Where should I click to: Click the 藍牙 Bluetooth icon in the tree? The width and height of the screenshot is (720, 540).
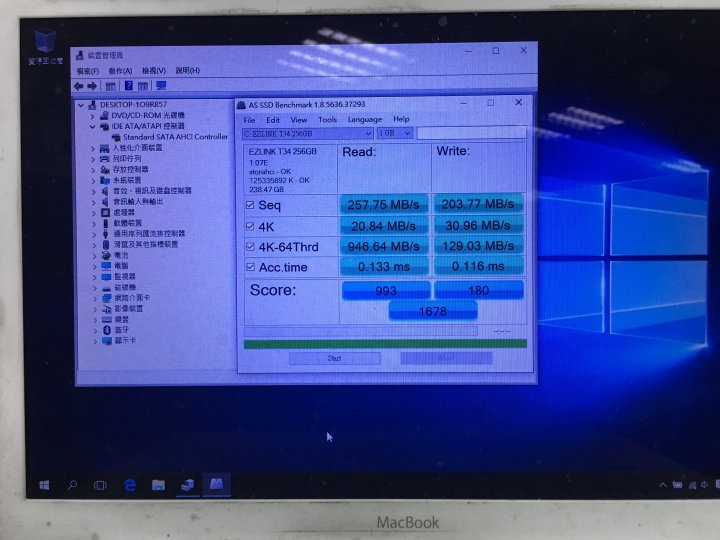point(107,330)
